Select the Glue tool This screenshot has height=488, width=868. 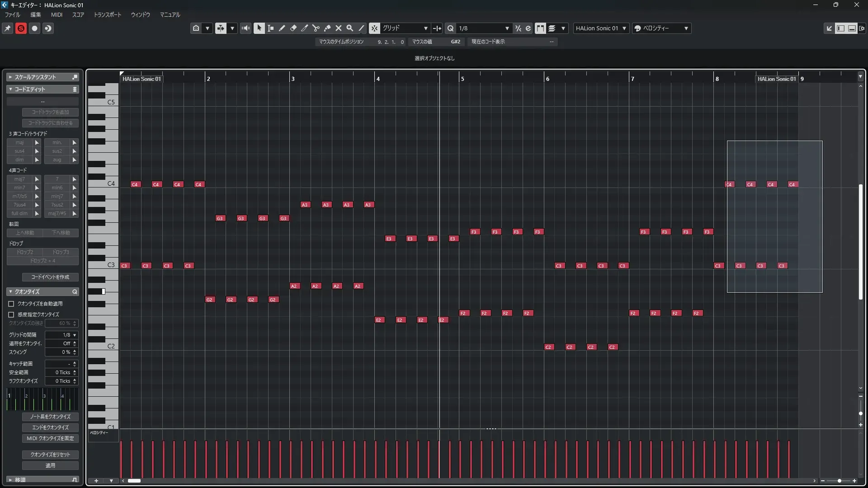pyautogui.click(x=327, y=28)
